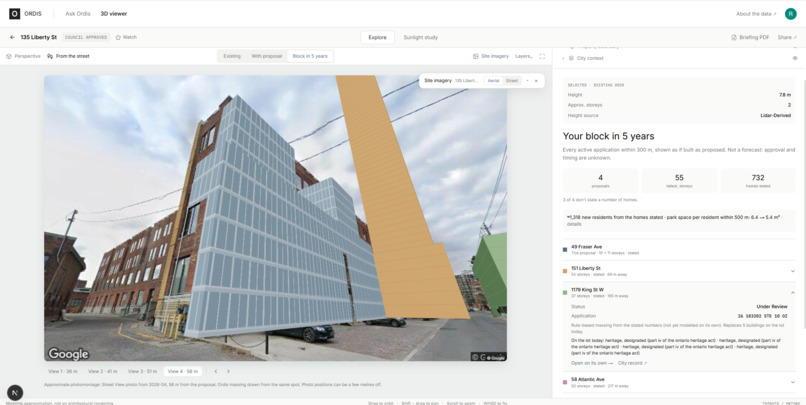Click the 55 tallest storeys stat card

(679, 180)
